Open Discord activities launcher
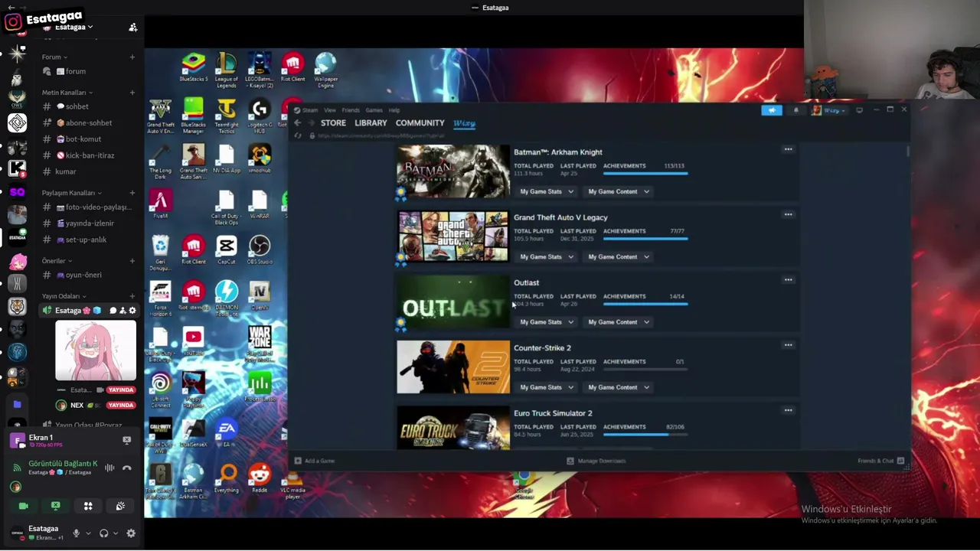This screenshot has height=551, width=980. (88, 506)
